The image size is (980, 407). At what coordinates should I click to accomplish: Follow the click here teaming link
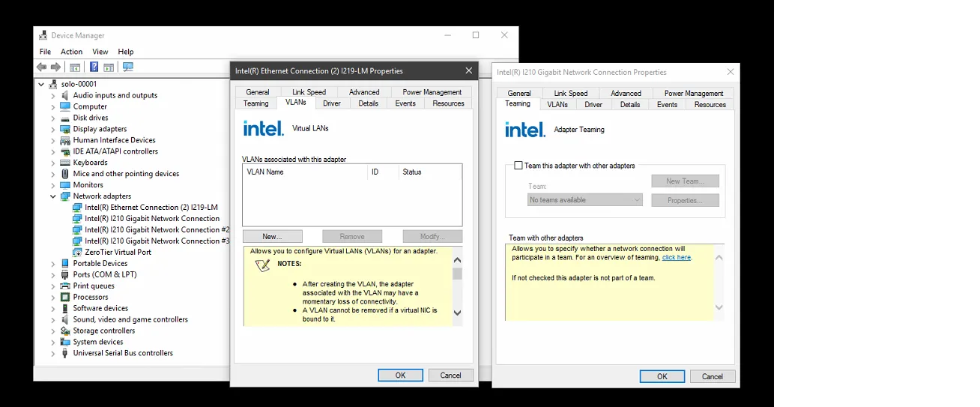pos(676,258)
